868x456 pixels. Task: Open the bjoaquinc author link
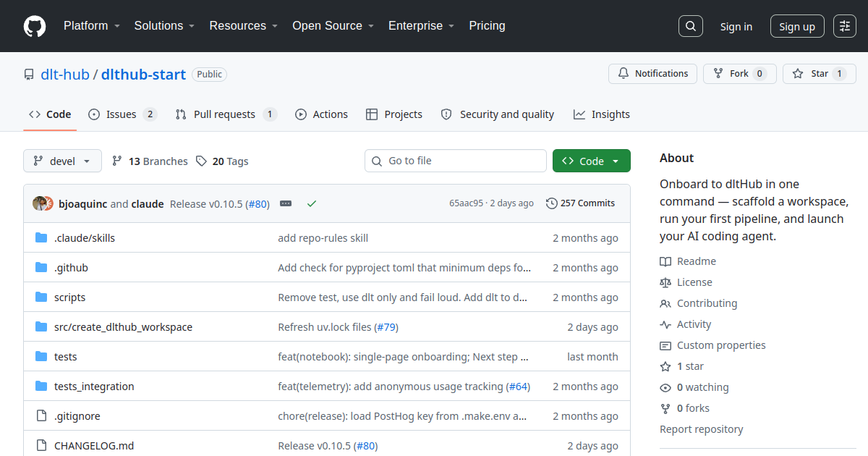pos(83,204)
